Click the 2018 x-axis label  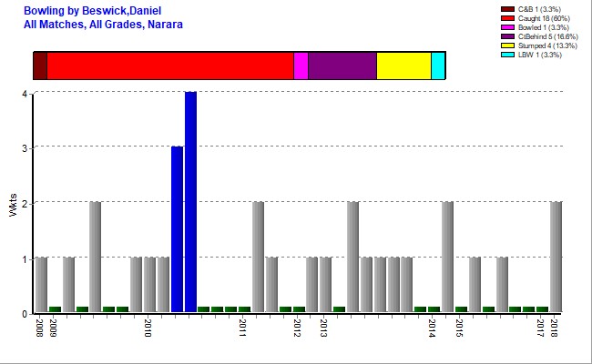click(554, 328)
